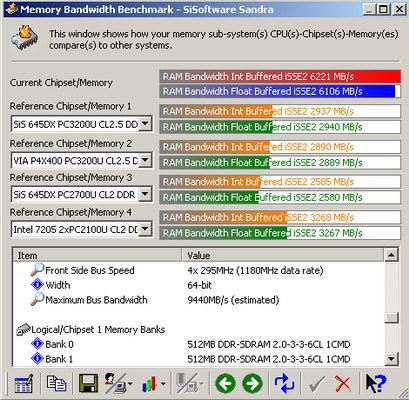Click the info icon next to Width
Screen dimensions: 409x400
[x=37, y=285]
